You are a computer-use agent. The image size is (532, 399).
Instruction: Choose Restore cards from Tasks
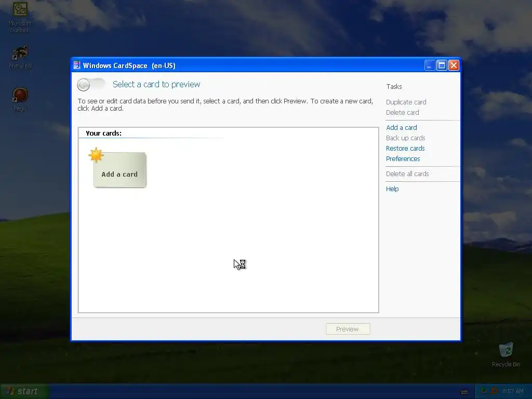[405, 148]
